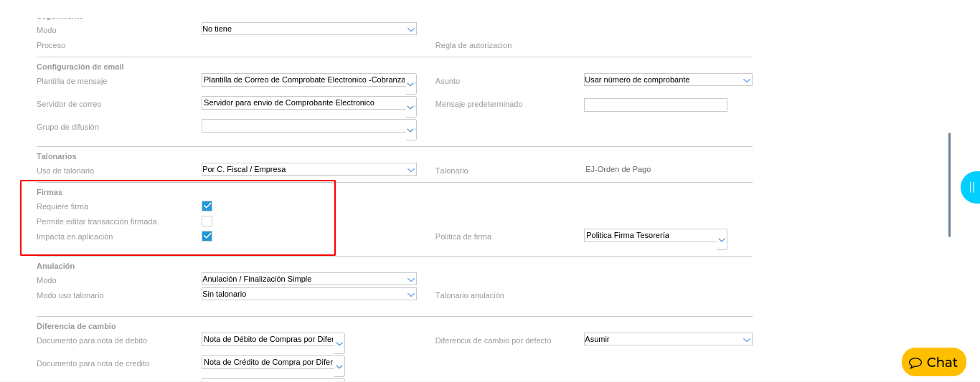This screenshot has height=382, width=980.
Task: Open the Seguimiento Modo dropdown
Action: [411, 29]
